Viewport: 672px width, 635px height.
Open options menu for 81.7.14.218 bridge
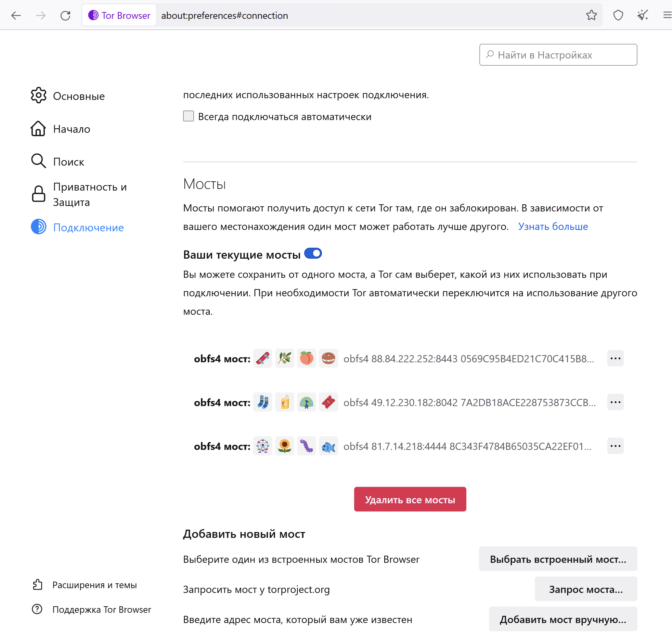(615, 446)
